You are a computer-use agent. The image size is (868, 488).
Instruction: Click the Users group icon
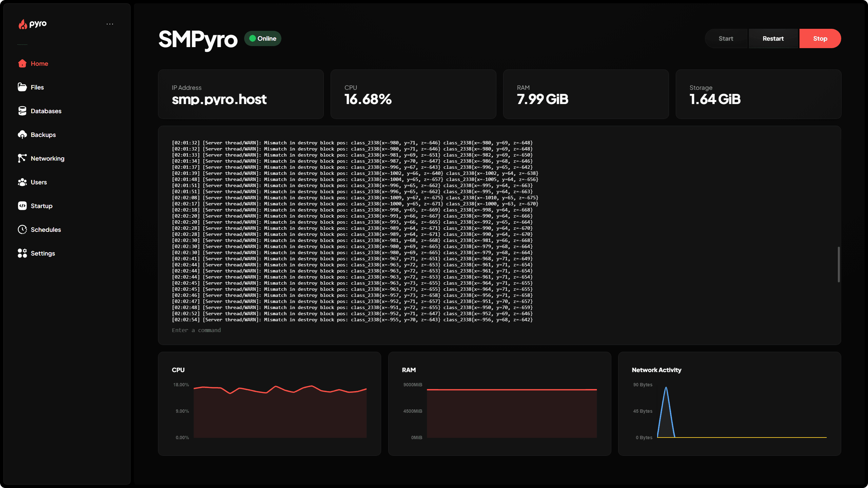(x=22, y=182)
